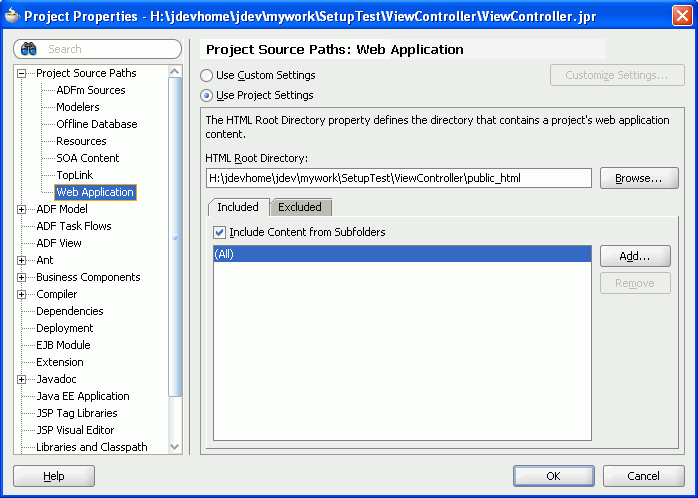Image resolution: width=698 pixels, height=498 pixels.
Task: Select SOA Content tree item
Action: [88, 158]
